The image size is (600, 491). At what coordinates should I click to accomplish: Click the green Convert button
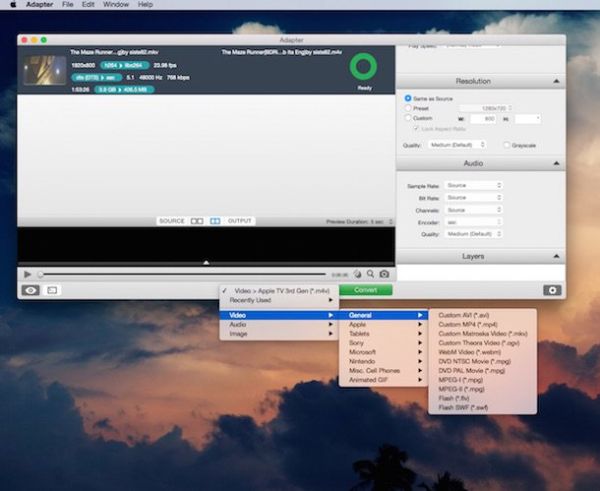[365, 290]
